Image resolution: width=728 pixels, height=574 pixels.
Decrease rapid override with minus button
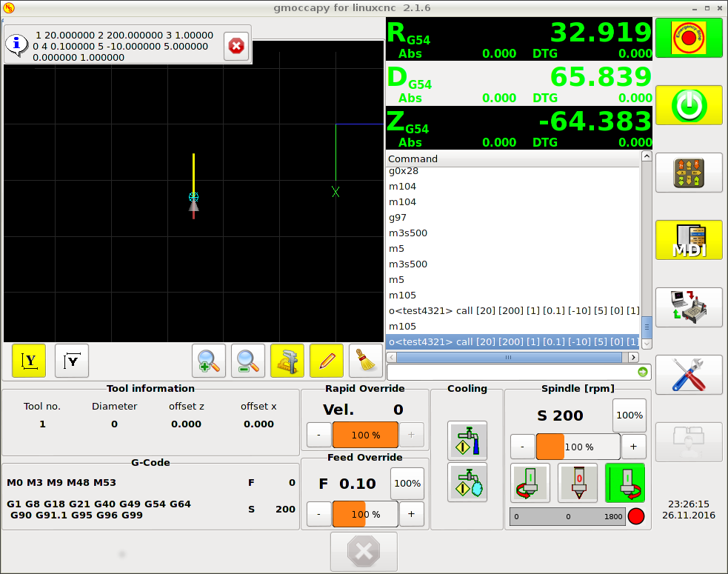(319, 435)
